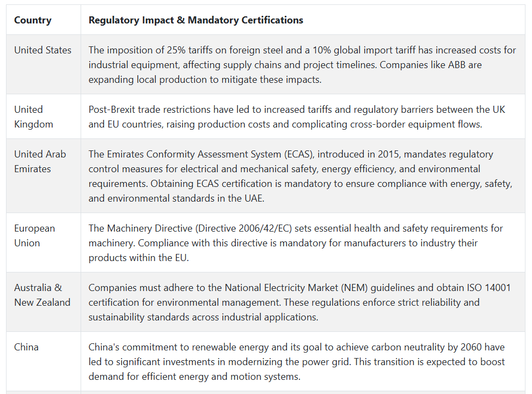Click the Regulatory Impact & Mandatory Certifications header

(x=196, y=20)
